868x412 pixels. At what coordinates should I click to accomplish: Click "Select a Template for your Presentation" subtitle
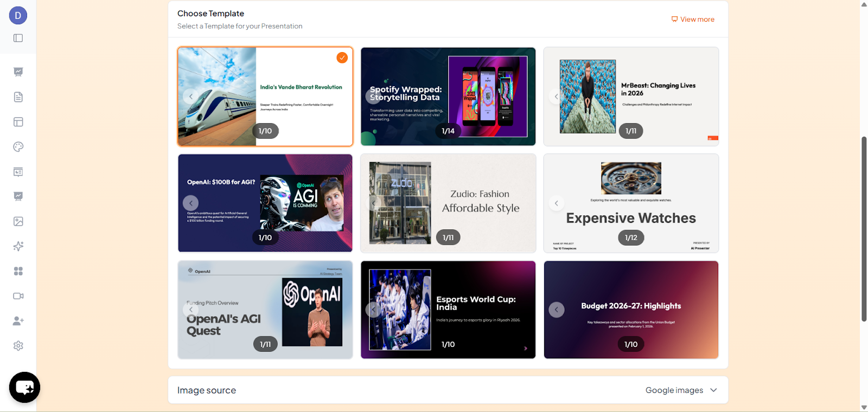pyautogui.click(x=240, y=26)
